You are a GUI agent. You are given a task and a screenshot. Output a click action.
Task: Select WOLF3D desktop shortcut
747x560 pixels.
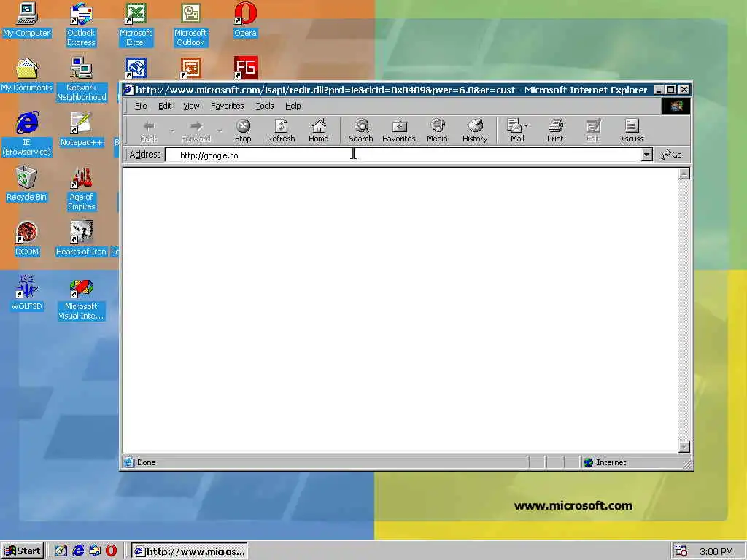point(27,293)
